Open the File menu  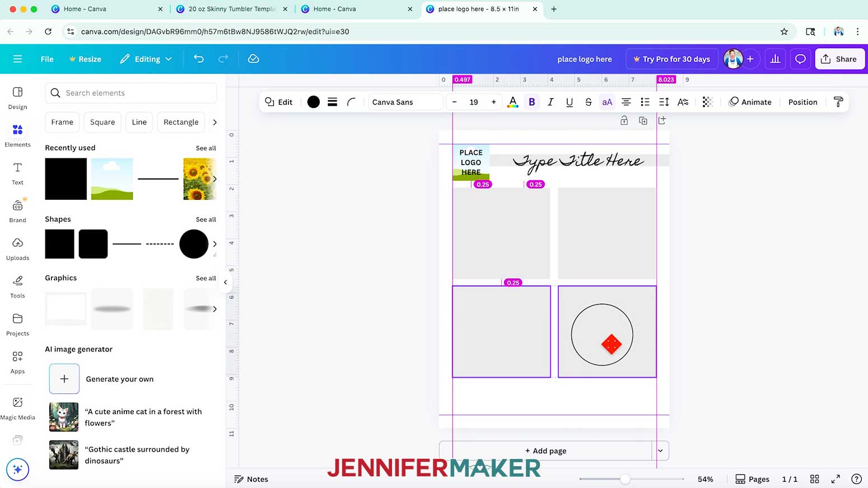[47, 59]
